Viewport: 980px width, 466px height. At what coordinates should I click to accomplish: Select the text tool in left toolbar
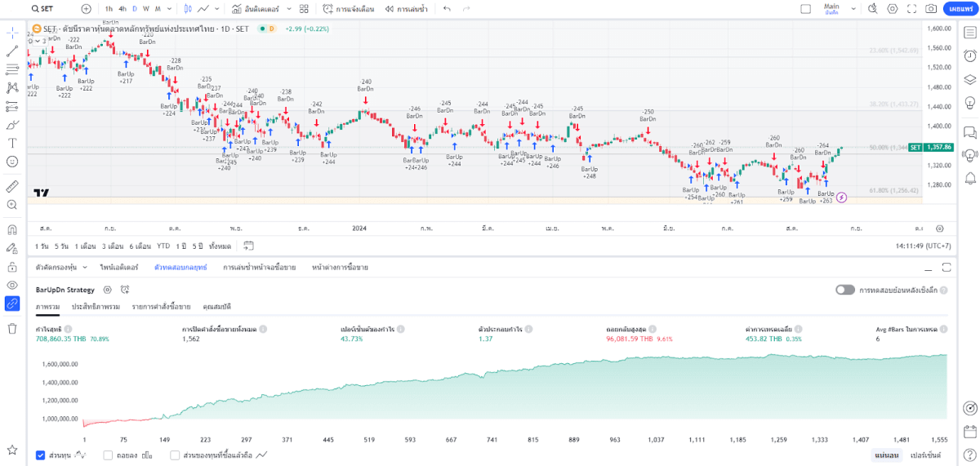click(12, 143)
